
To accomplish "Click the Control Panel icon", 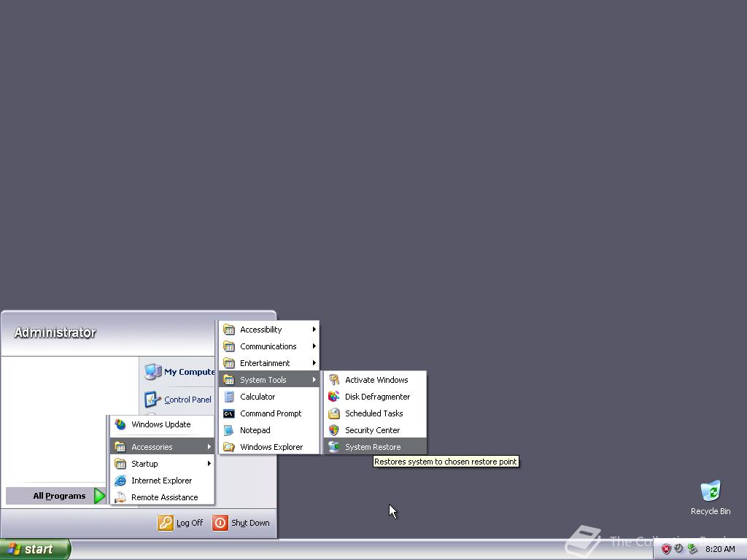I will tap(152, 399).
